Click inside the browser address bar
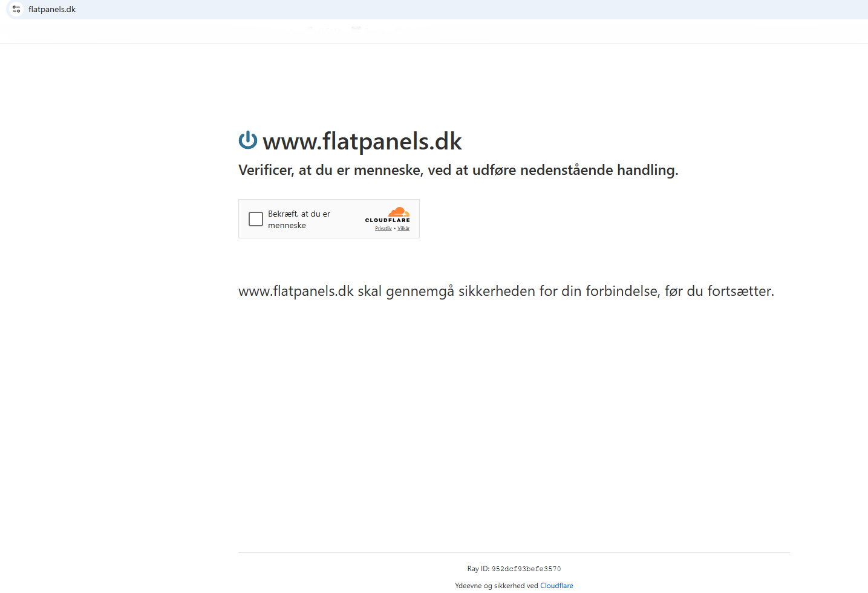868x593 pixels. point(242,10)
